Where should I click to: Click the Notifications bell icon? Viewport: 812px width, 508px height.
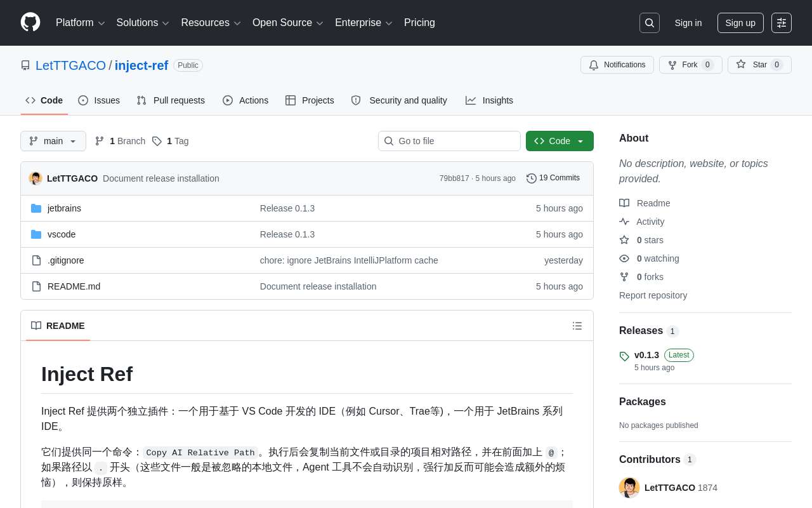[594, 65]
